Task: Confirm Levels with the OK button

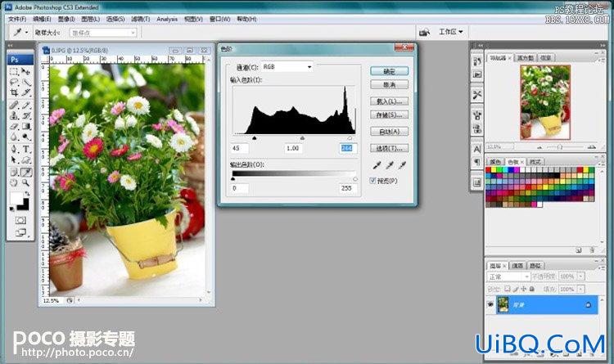Action: click(389, 71)
